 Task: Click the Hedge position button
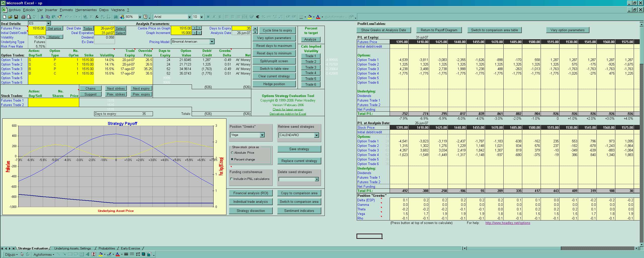pos(274,84)
